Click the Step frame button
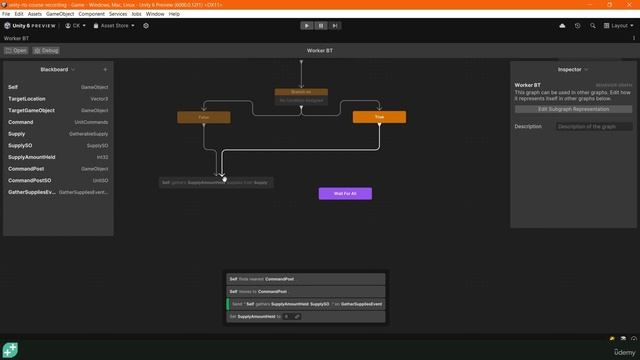Screen dimensions: 640x360 click(x=335, y=26)
